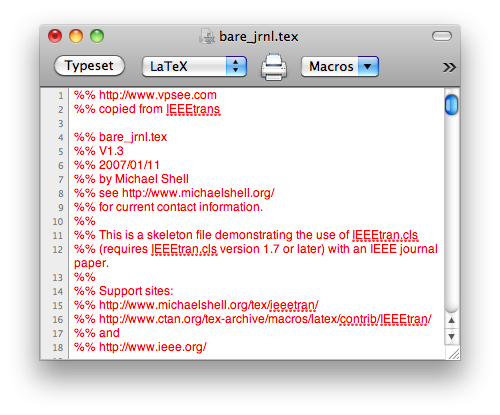This screenshot has height=415, width=500.
Task: Click the vpsee.com URL on line 1
Action: tap(158, 95)
